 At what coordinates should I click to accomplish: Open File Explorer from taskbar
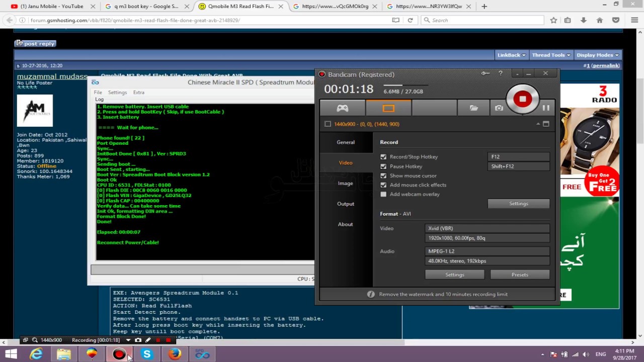pyautogui.click(x=64, y=354)
